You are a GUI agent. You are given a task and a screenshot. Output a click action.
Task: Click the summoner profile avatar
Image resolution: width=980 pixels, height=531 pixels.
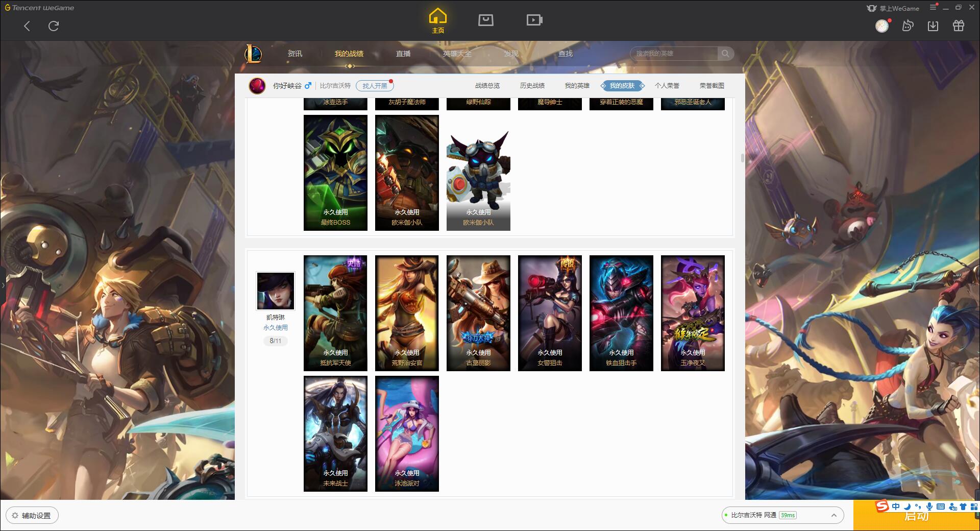(257, 86)
